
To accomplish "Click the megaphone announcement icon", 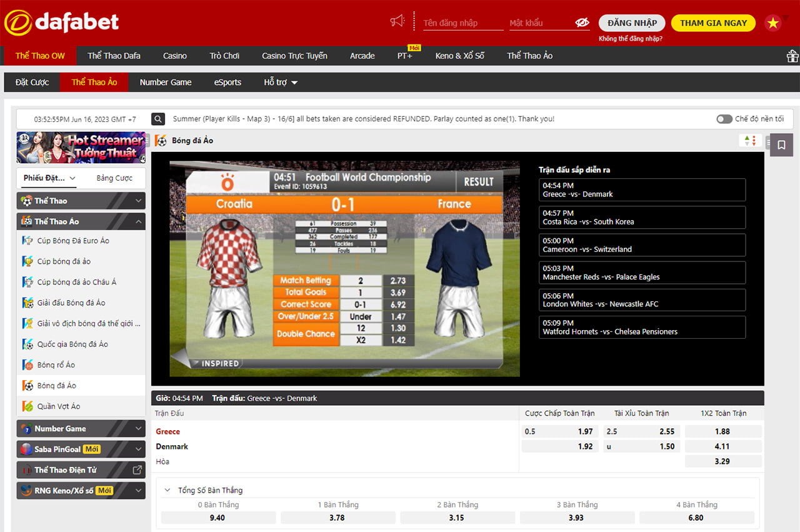I will point(397,21).
